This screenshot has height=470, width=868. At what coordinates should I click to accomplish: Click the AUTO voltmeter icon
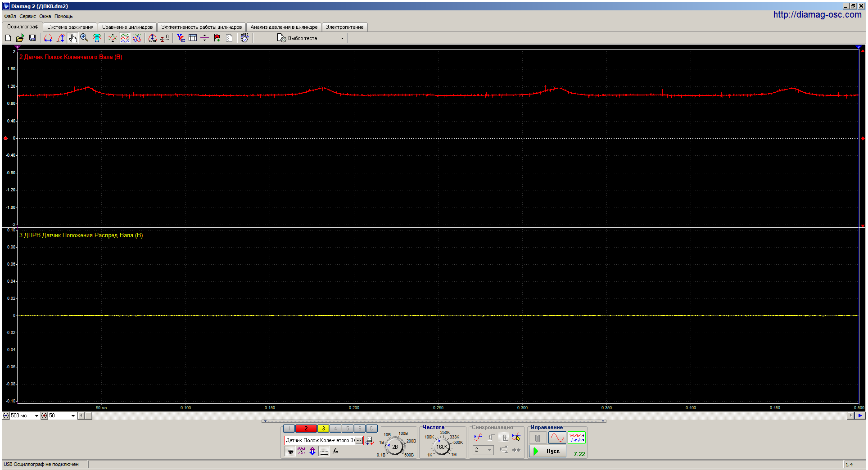tap(244, 38)
